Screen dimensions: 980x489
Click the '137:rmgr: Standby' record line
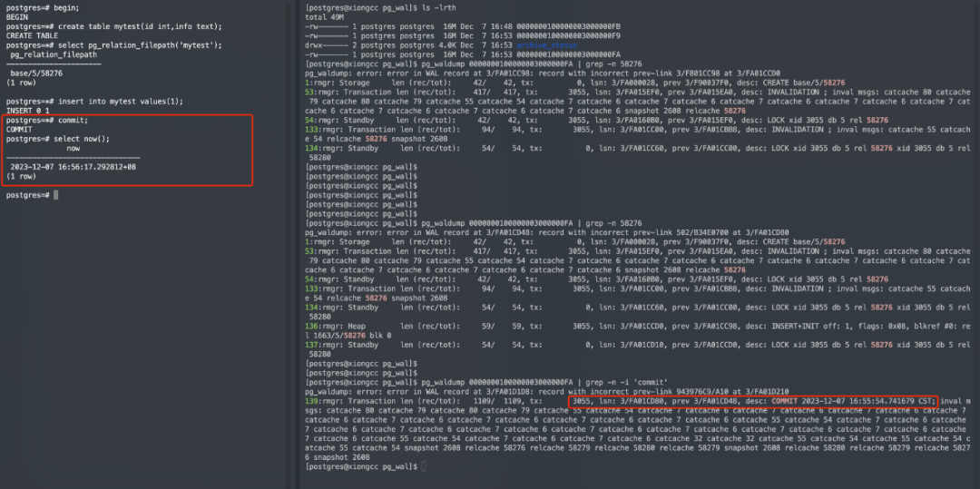638,349
